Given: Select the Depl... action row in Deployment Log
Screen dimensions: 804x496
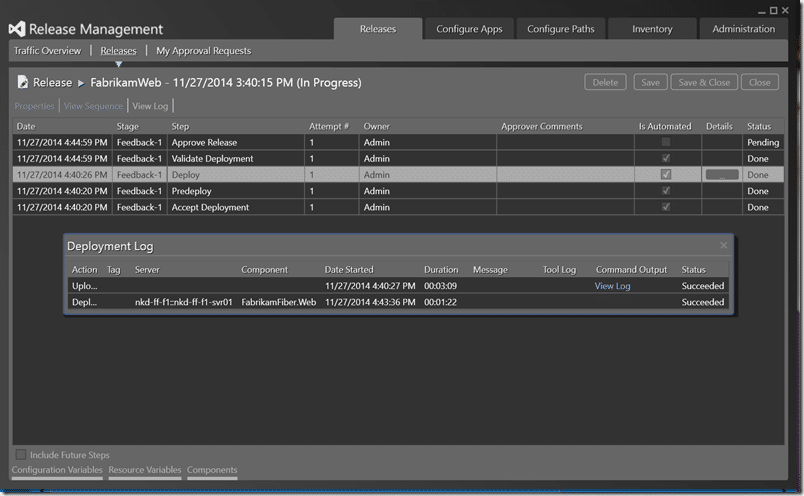Looking at the screenshot, I should (398, 302).
